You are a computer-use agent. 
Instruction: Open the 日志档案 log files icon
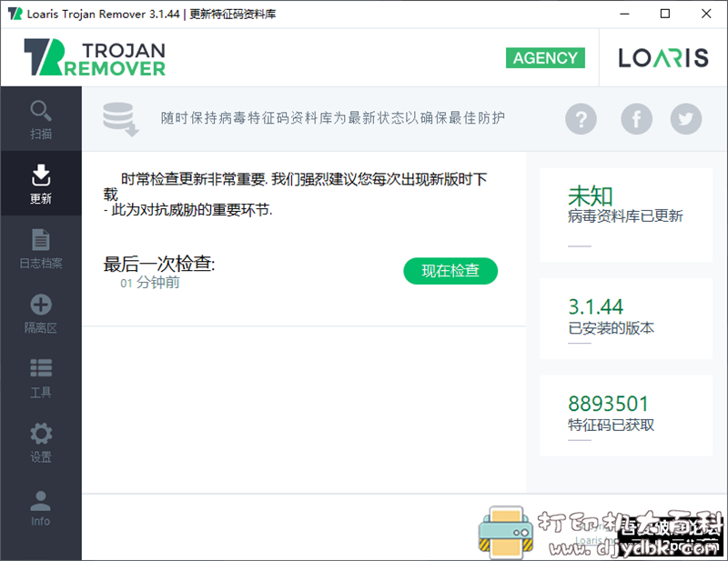pyautogui.click(x=41, y=240)
